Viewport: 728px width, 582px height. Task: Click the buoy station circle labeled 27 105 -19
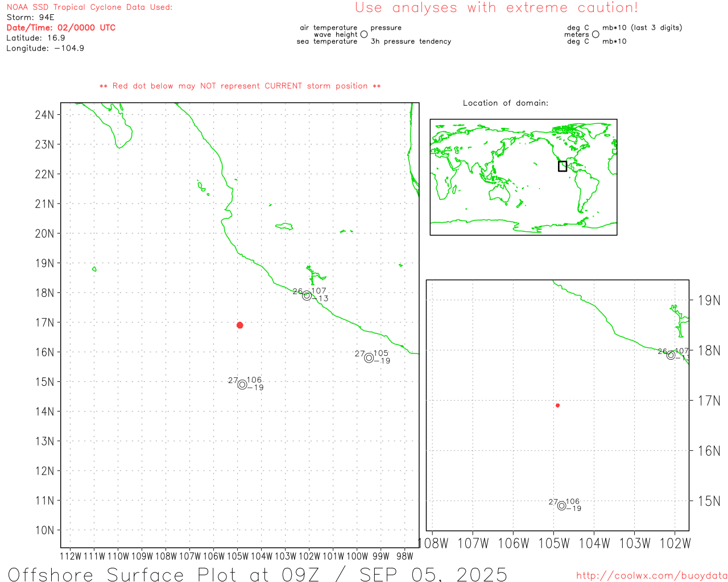(369, 357)
